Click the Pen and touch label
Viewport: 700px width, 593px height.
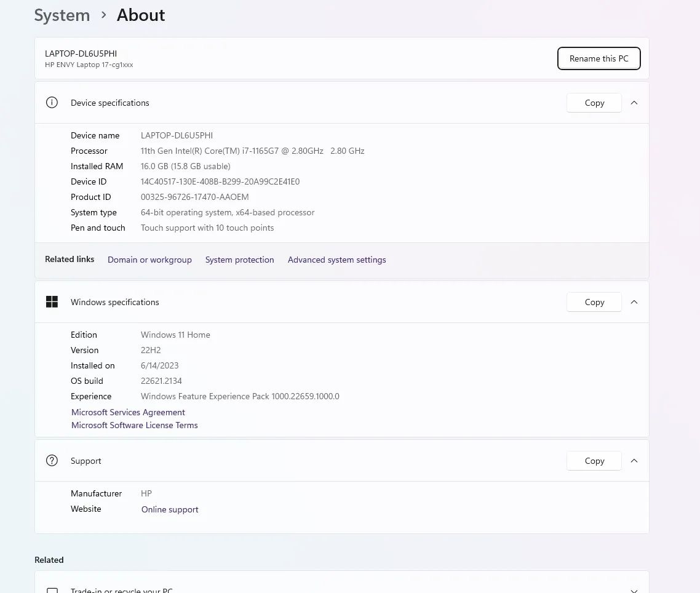click(98, 228)
